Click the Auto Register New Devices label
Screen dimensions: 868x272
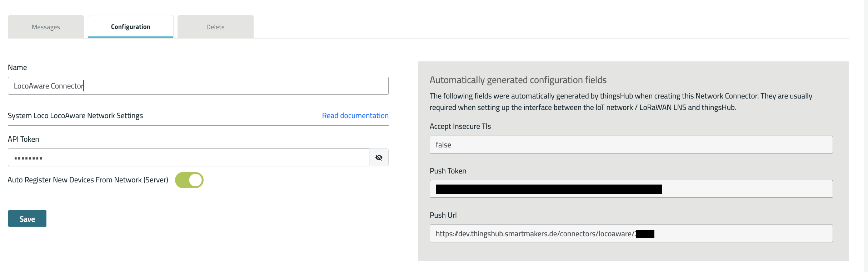point(88,180)
